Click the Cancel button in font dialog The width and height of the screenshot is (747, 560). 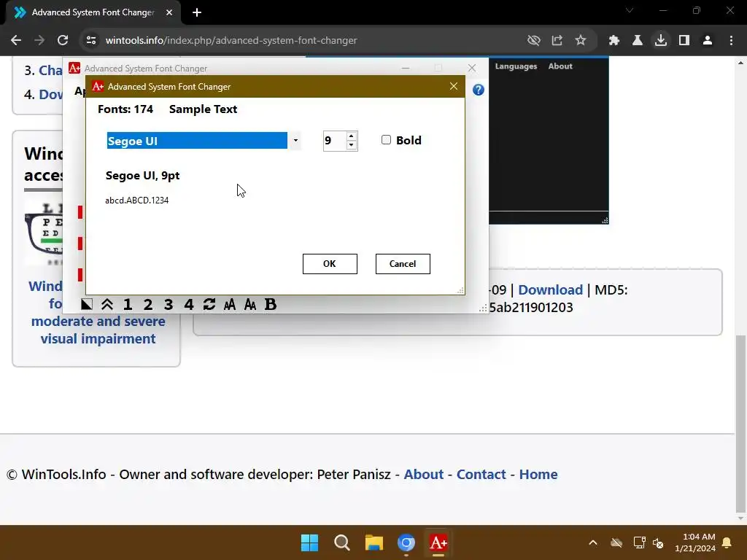[x=403, y=264]
